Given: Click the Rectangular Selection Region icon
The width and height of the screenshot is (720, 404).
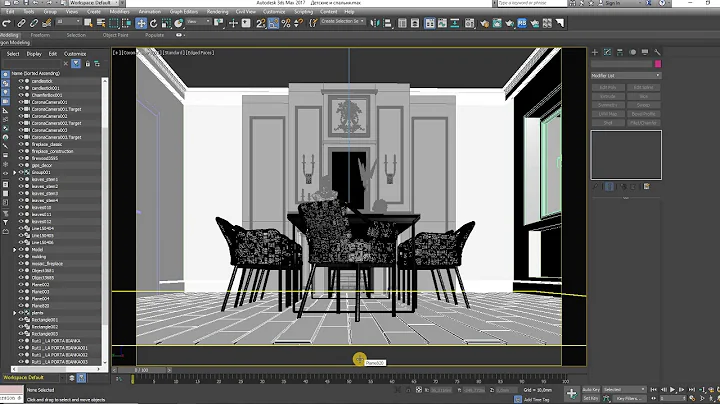Looking at the screenshot, I should tap(114, 23).
